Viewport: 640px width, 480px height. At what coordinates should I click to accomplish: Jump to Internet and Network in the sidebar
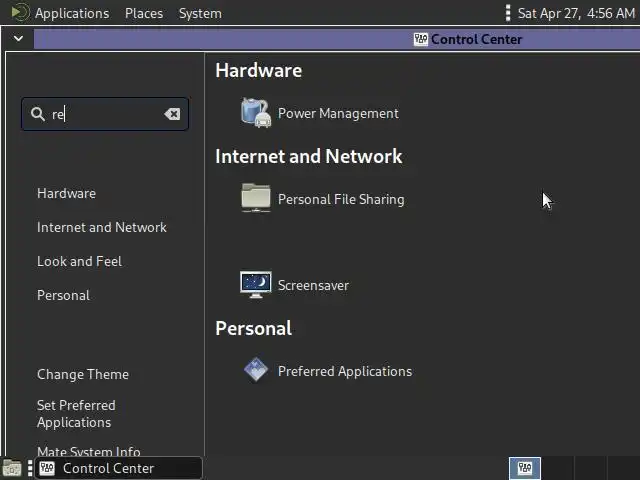coord(102,227)
